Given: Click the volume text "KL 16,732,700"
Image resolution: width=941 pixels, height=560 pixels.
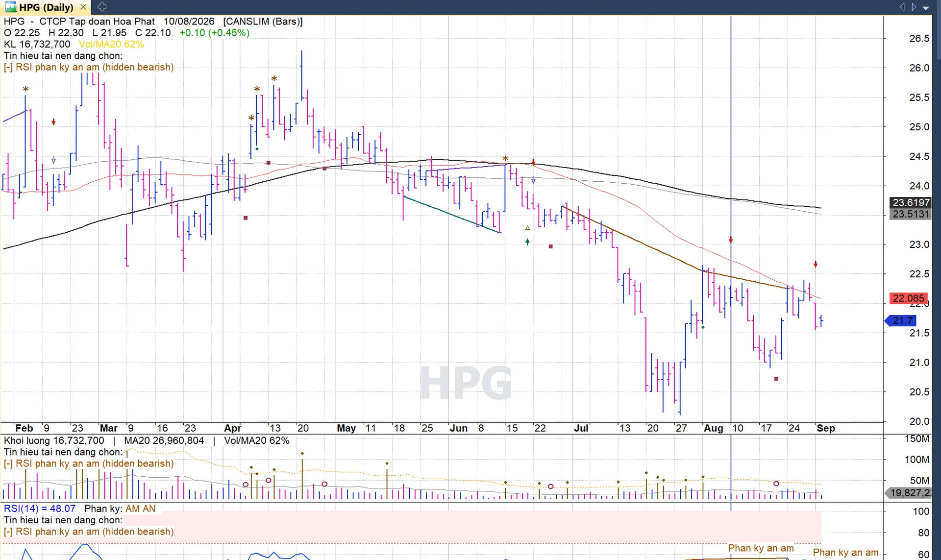Looking at the screenshot, I should coord(37,44).
